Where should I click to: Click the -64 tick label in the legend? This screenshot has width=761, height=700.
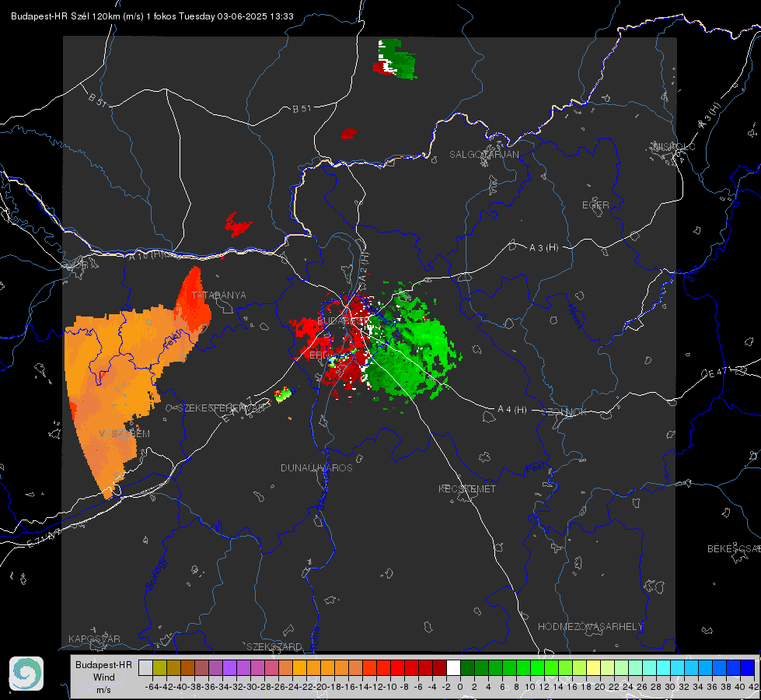click(x=152, y=687)
